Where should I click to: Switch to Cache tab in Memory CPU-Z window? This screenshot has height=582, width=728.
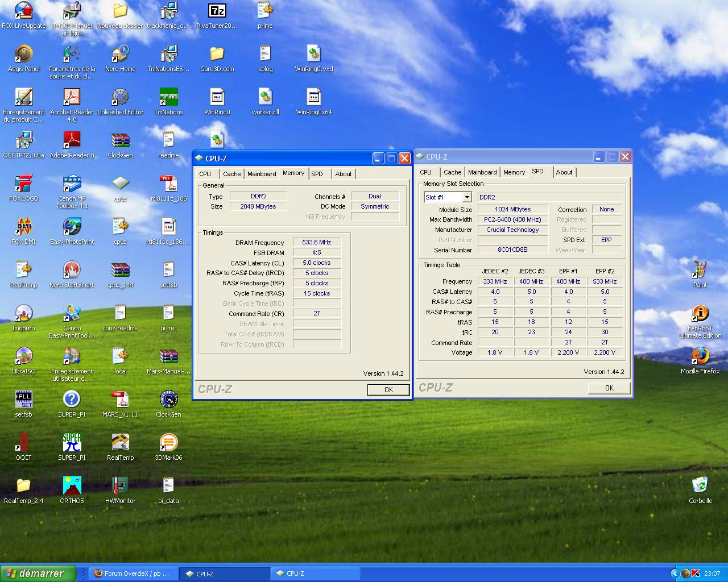231,174
